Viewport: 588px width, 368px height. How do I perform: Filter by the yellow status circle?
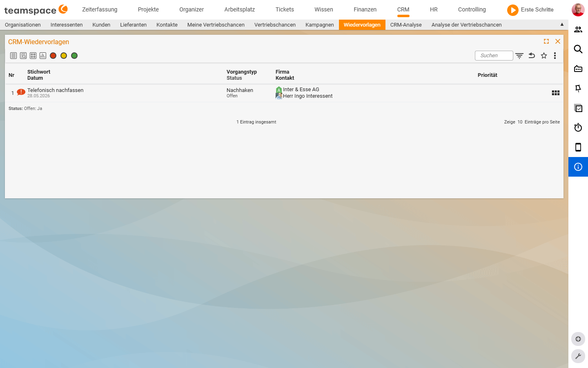[64, 56]
